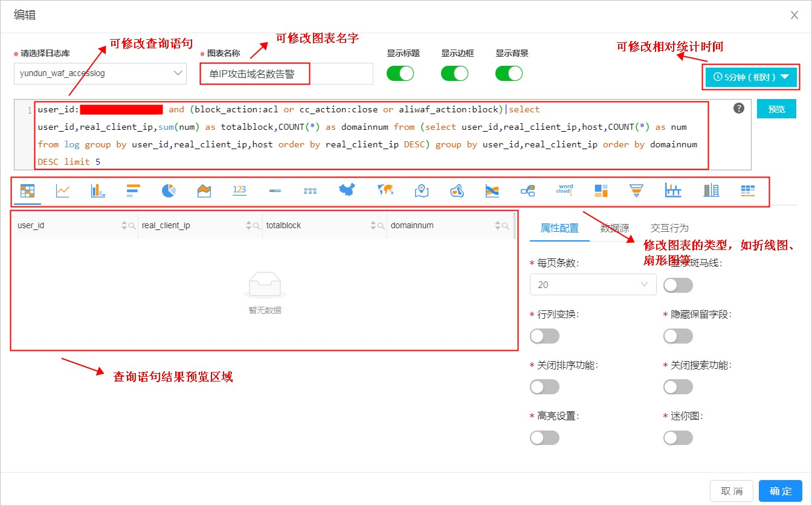Viewport: 812px width, 506px height.
Task: Select the flow chart icon
Action: pyautogui.click(x=310, y=191)
